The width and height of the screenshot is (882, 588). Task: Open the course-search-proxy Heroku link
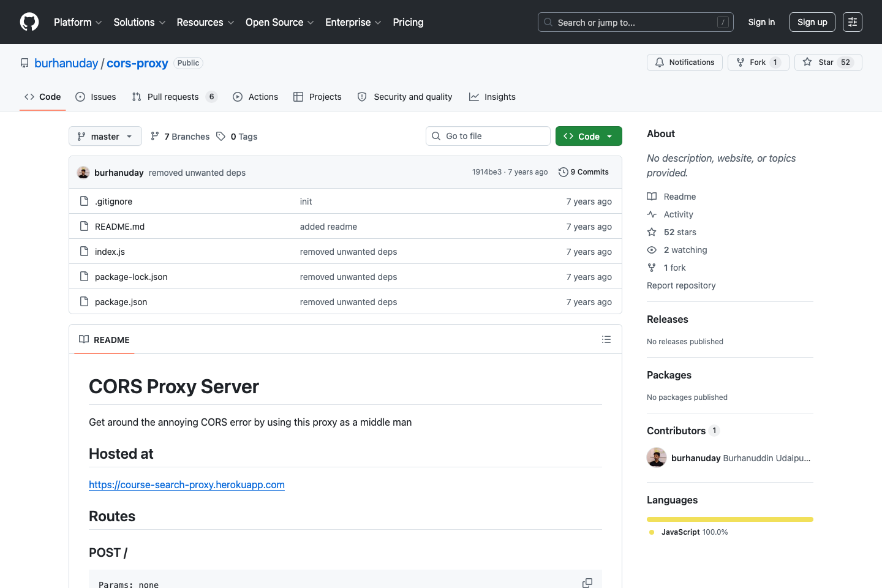point(187,484)
